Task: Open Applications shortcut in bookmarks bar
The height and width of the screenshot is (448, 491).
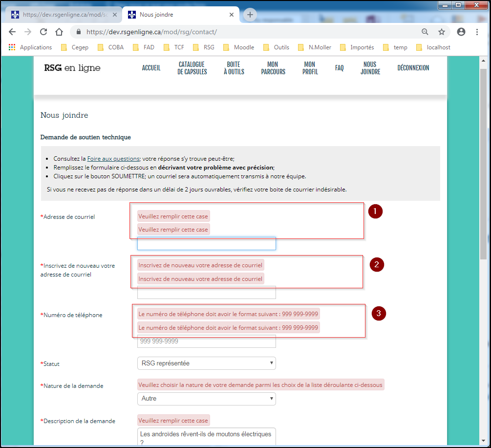Action: [30, 47]
